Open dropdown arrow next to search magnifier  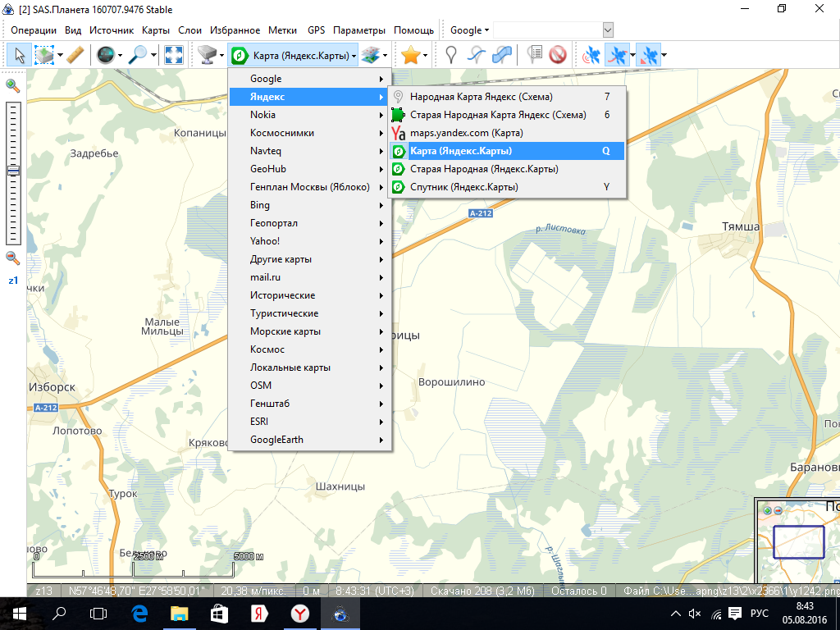(x=153, y=55)
